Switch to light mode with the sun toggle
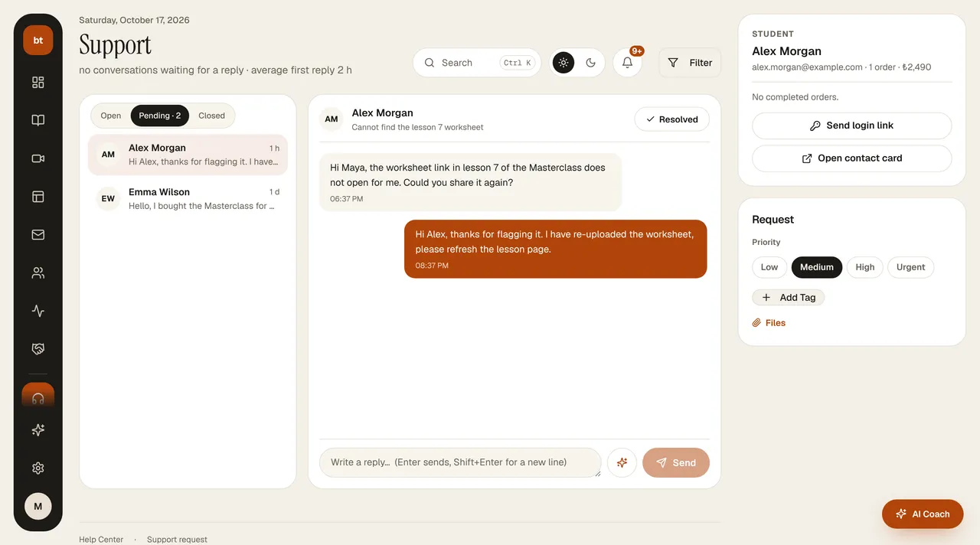 pos(563,63)
